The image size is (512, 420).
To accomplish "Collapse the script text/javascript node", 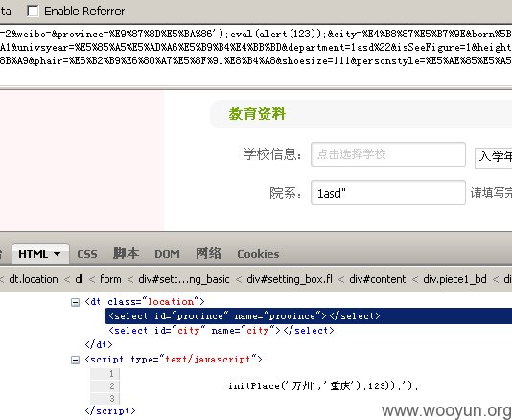I will coord(75,360).
